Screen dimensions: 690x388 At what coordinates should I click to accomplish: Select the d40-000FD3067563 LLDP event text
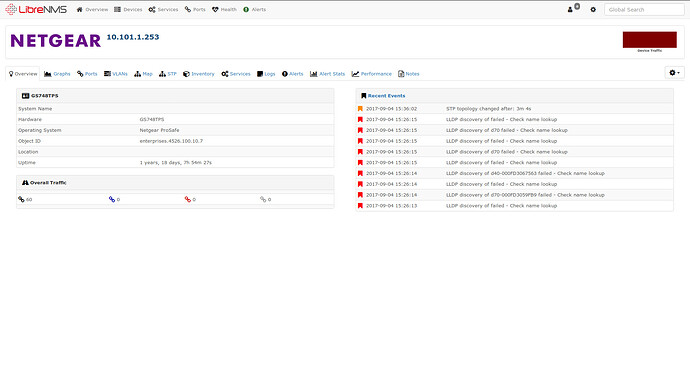click(x=525, y=173)
